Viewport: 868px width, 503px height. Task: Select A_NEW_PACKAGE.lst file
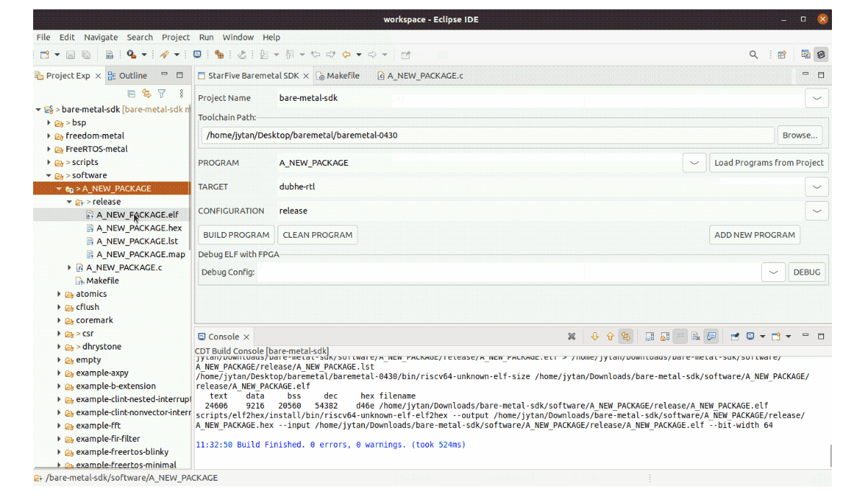137,241
